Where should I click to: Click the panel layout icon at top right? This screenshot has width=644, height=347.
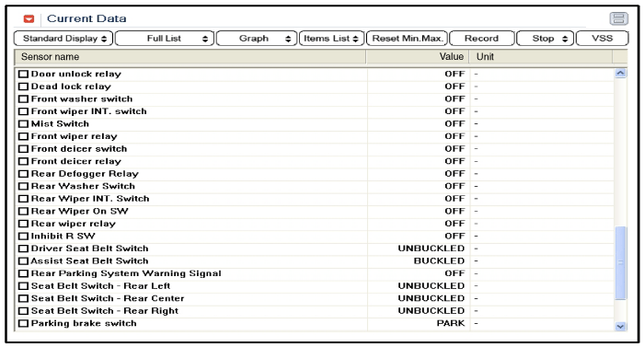tap(618, 18)
